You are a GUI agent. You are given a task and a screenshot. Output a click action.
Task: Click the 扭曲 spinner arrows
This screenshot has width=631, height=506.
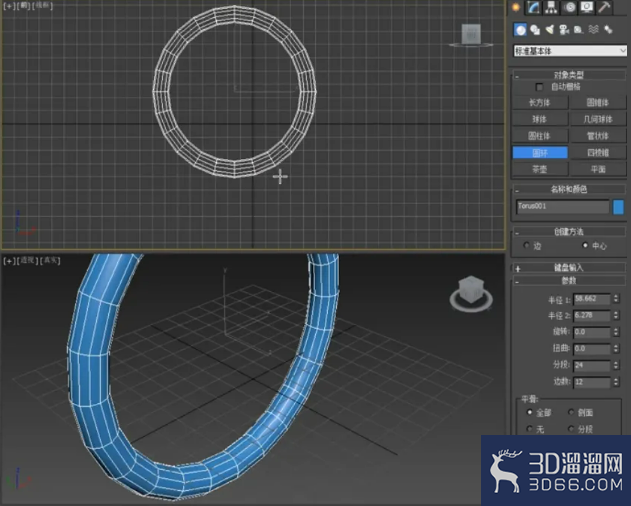click(616, 349)
